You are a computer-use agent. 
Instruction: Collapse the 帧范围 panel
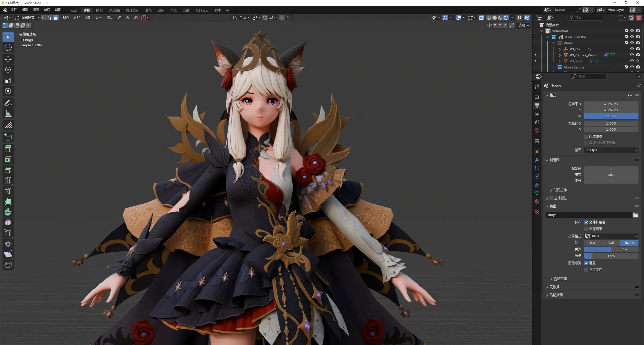(x=547, y=160)
